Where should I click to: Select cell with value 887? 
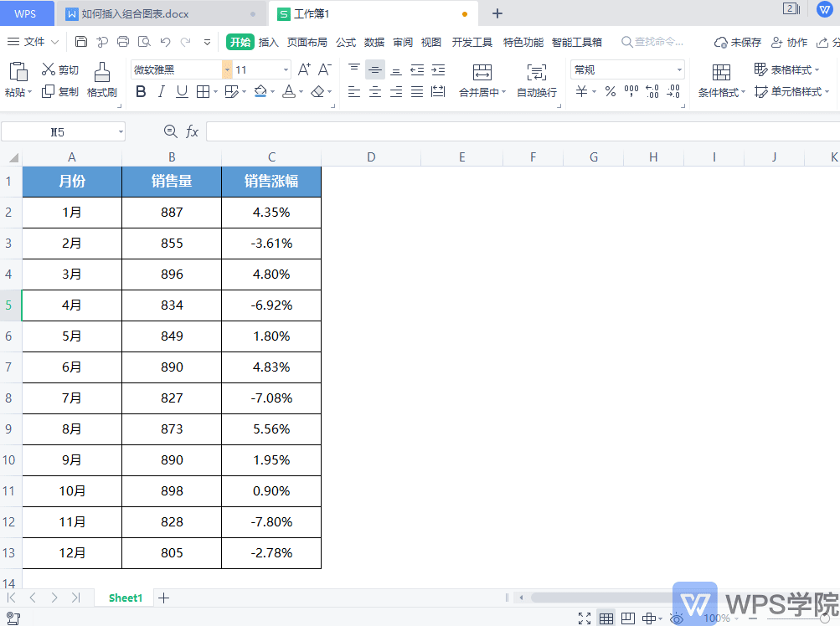tap(172, 213)
